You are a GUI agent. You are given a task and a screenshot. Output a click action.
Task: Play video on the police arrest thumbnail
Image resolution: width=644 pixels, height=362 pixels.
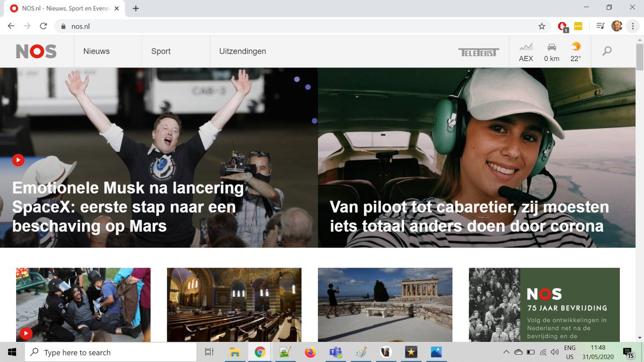click(x=25, y=333)
